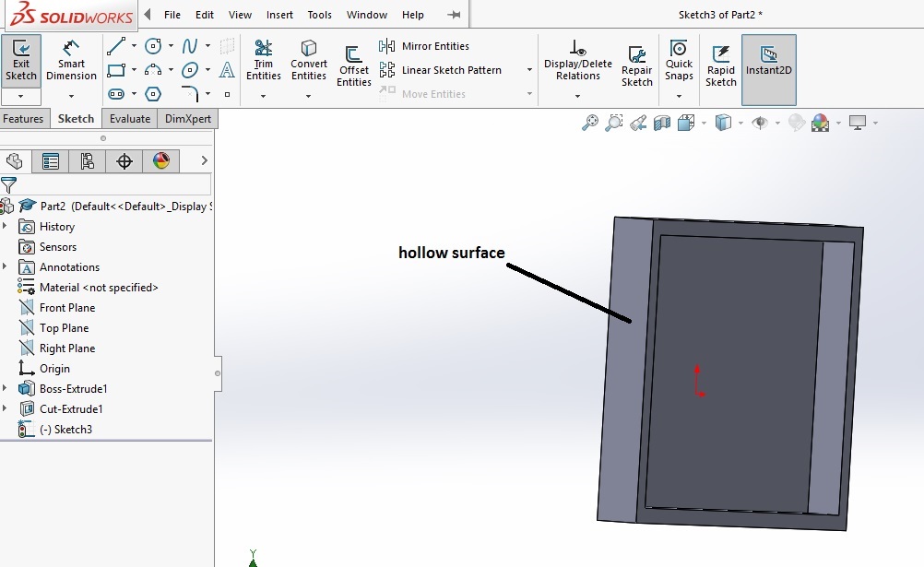The width and height of the screenshot is (924, 567).
Task: Open the DisplayManager tab
Action: pos(160,161)
